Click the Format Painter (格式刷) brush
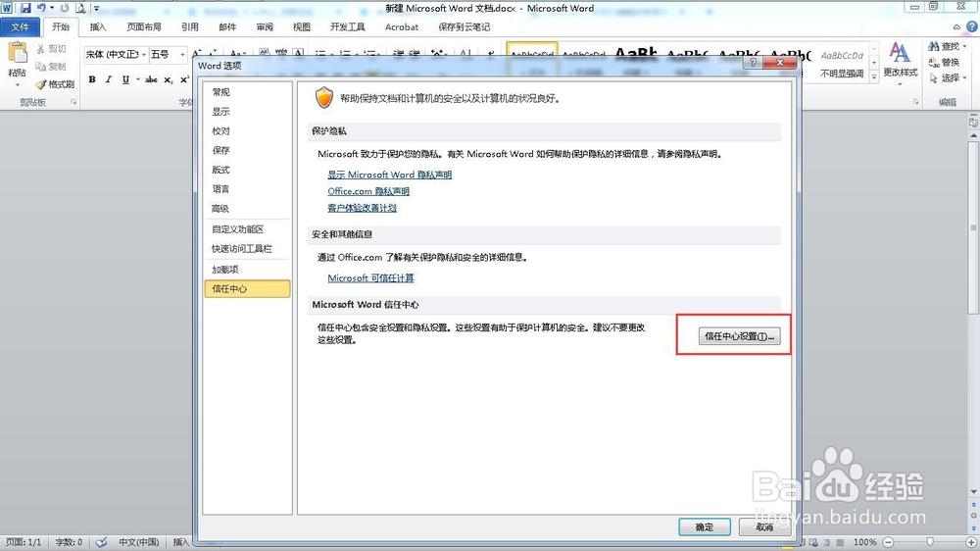Viewport: 980px width, 551px height. tap(55, 83)
